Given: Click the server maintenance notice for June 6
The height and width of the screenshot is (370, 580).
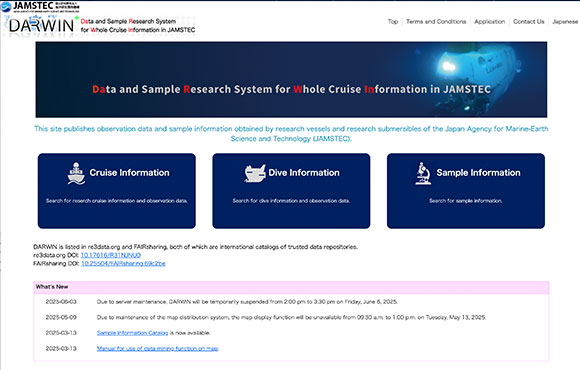Looking at the screenshot, I should click(x=247, y=302).
